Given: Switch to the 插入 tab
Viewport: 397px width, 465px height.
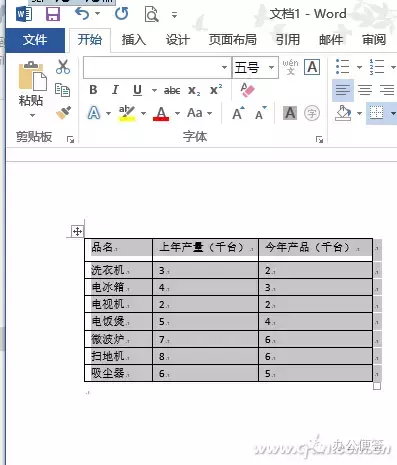Looking at the screenshot, I should coord(133,40).
